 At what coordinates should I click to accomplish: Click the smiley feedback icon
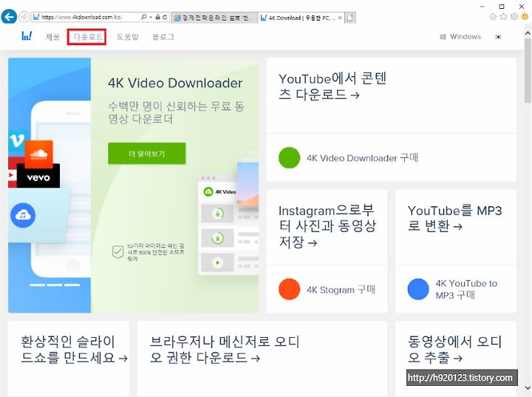tap(525, 17)
